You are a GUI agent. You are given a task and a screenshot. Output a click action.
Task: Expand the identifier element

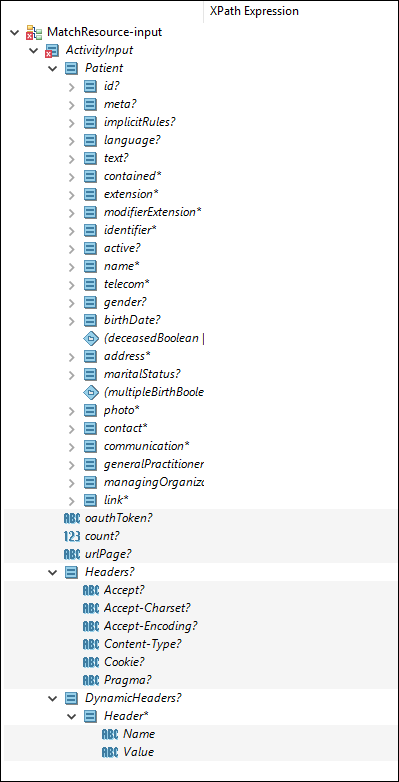coord(71,230)
